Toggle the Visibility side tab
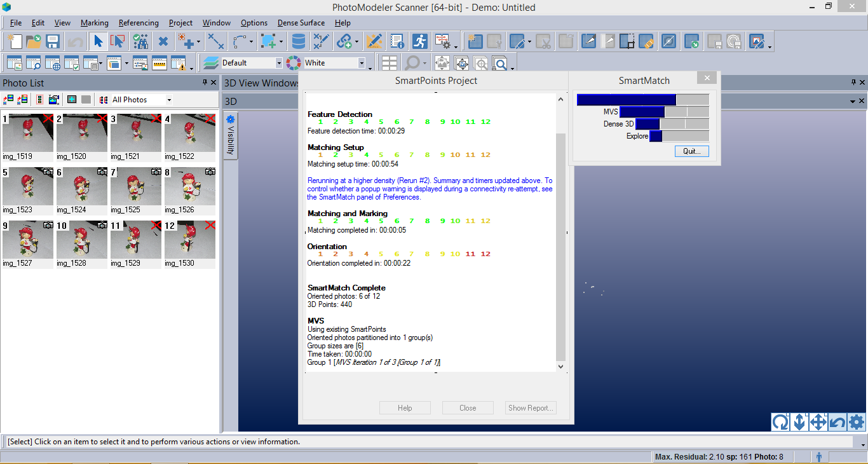This screenshot has width=868, height=464. [230, 135]
